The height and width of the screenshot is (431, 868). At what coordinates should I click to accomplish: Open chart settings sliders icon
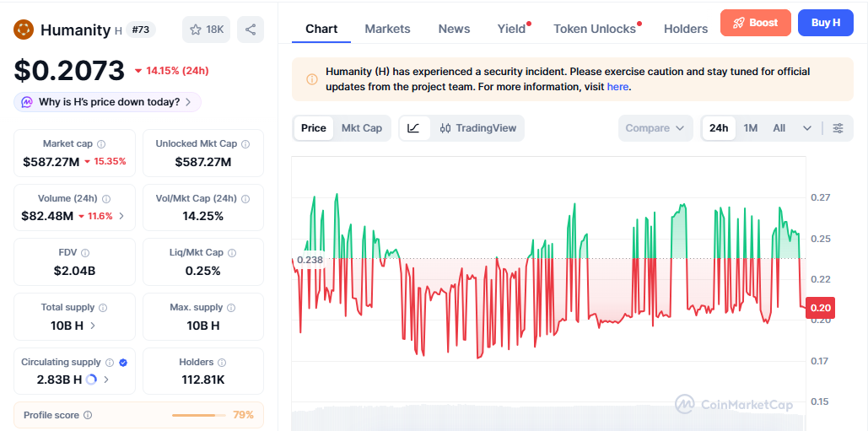point(838,128)
